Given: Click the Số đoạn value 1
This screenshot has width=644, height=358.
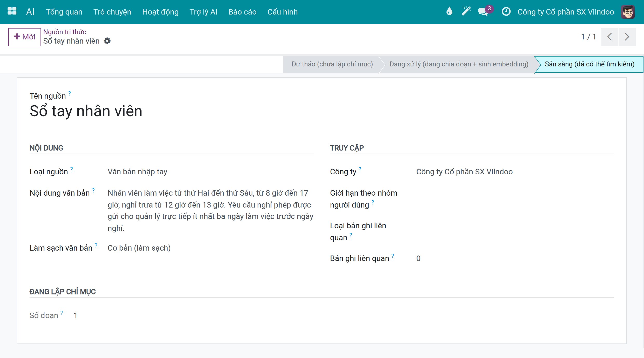Looking at the screenshot, I should (x=75, y=315).
